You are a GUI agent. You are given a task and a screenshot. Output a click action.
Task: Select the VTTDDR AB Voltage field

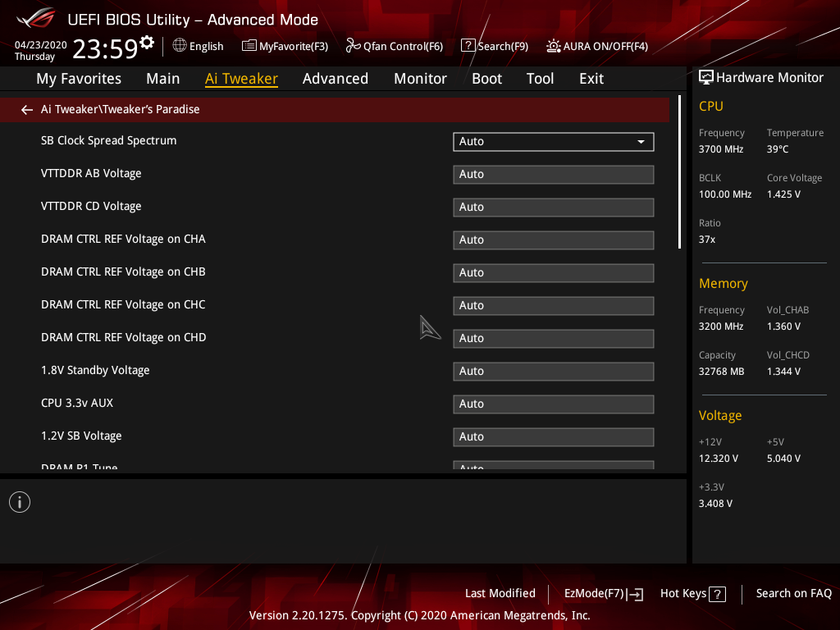(x=554, y=175)
